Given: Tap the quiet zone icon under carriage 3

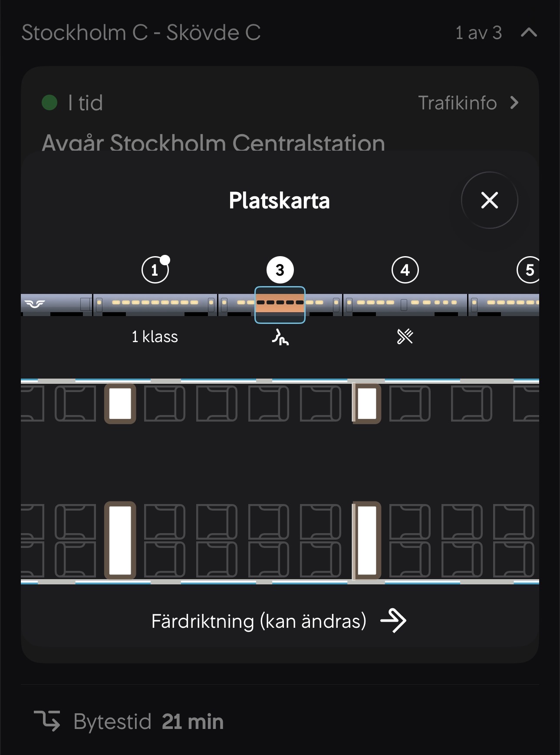Looking at the screenshot, I should pos(280,337).
